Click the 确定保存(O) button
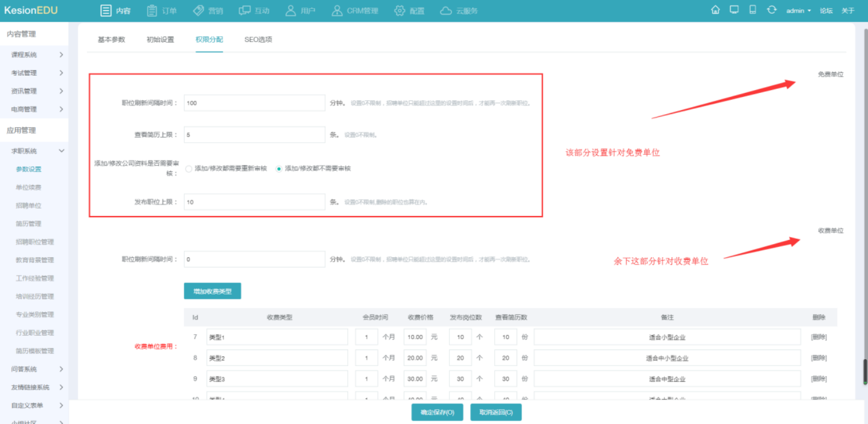868x424 pixels. (x=437, y=413)
